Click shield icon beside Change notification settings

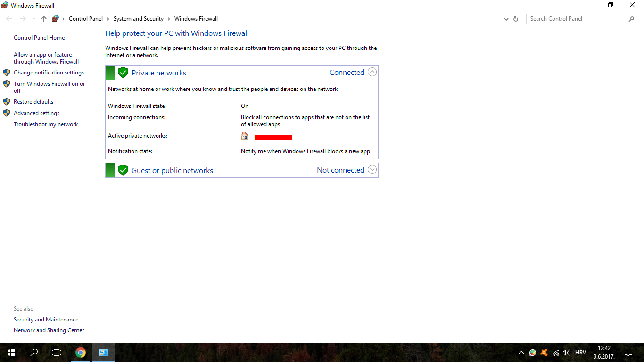click(x=7, y=73)
